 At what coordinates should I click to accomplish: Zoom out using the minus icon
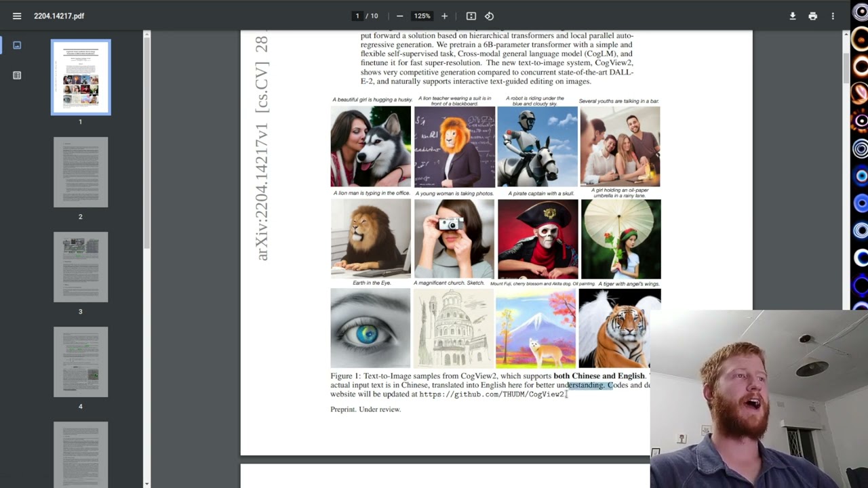tap(399, 16)
